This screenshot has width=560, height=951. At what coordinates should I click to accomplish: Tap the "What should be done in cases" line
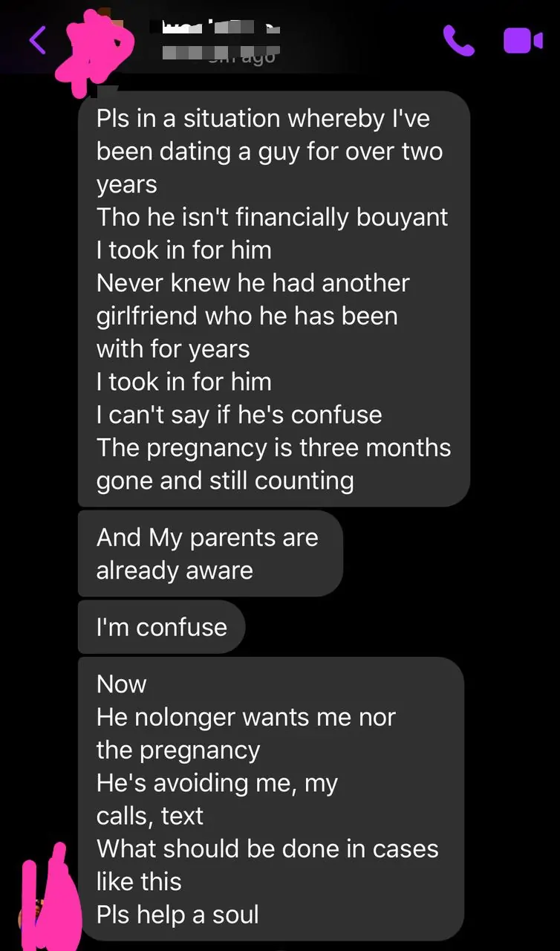pyautogui.click(x=267, y=848)
